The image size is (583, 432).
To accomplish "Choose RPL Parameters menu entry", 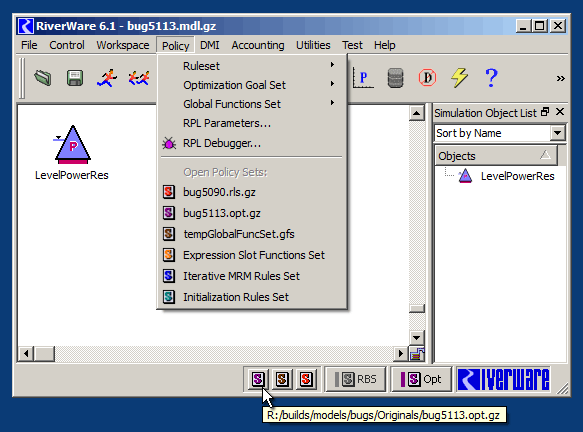I will 252,123.
